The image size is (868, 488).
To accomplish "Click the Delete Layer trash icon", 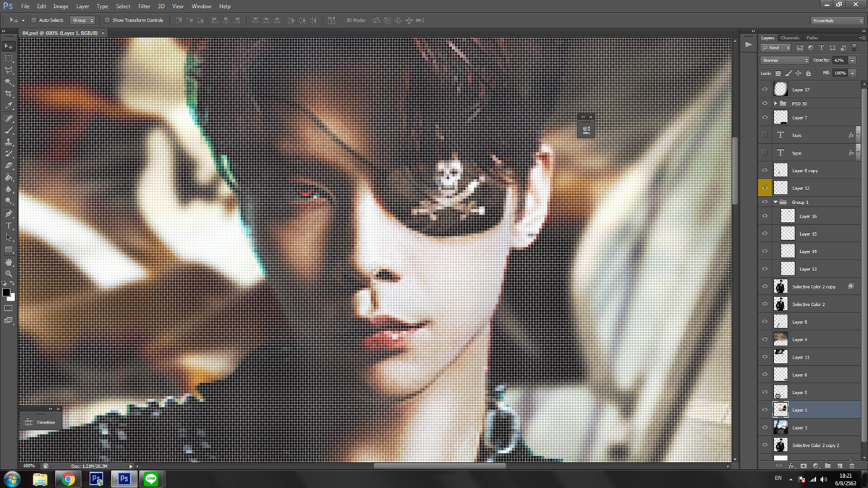I will (852, 466).
